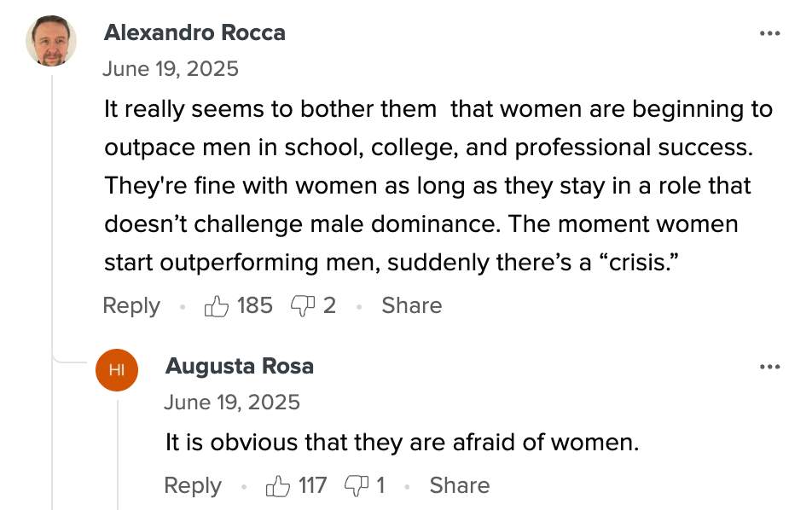812x510 pixels.
Task: Click the 185 likes count
Action: point(255,305)
